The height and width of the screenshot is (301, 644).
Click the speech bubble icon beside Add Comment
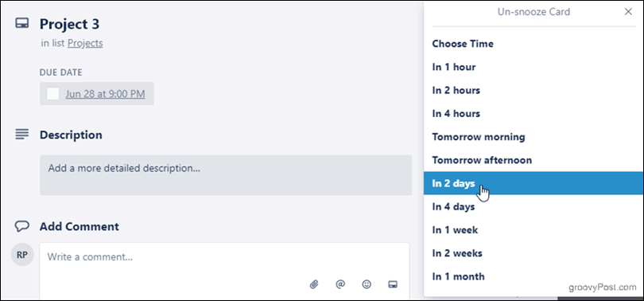pyautogui.click(x=21, y=226)
